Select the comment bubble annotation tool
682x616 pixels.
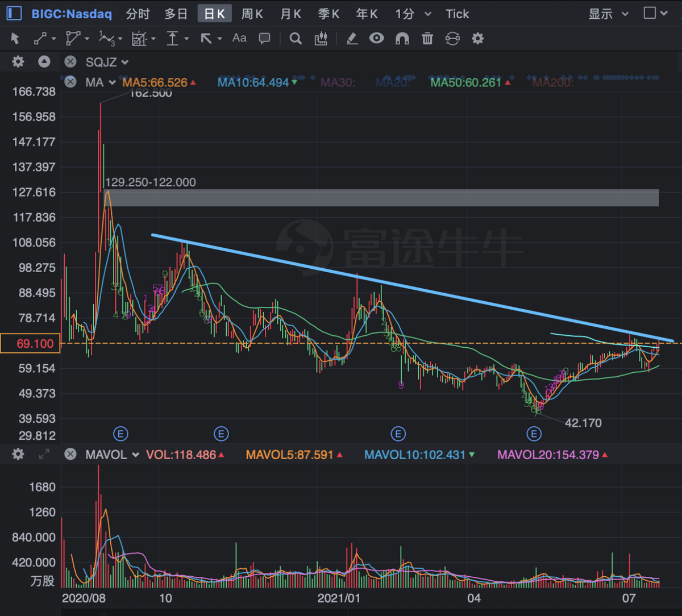(264, 39)
